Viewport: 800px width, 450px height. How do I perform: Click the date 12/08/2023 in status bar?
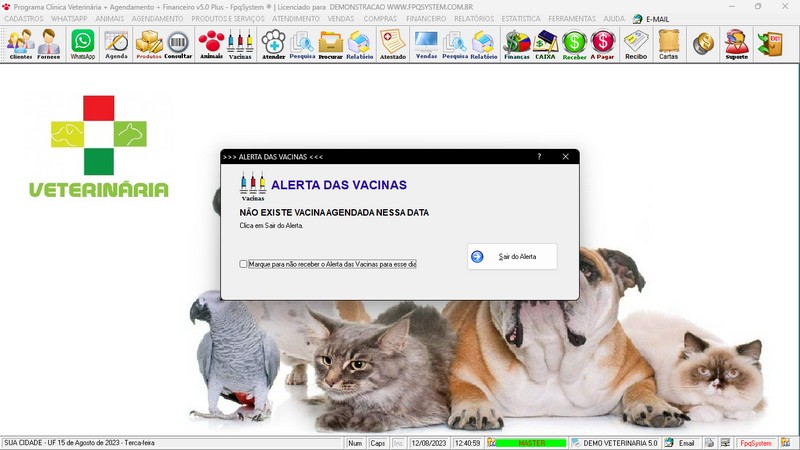[x=429, y=443]
